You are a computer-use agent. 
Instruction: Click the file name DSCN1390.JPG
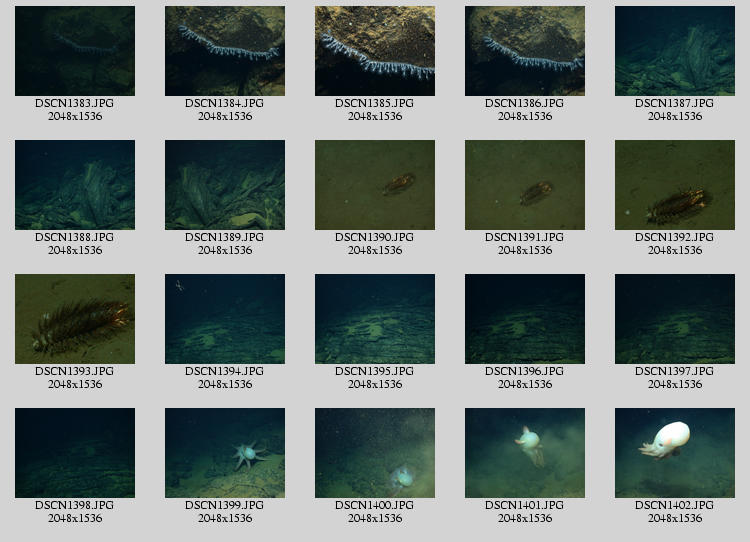[375, 237]
